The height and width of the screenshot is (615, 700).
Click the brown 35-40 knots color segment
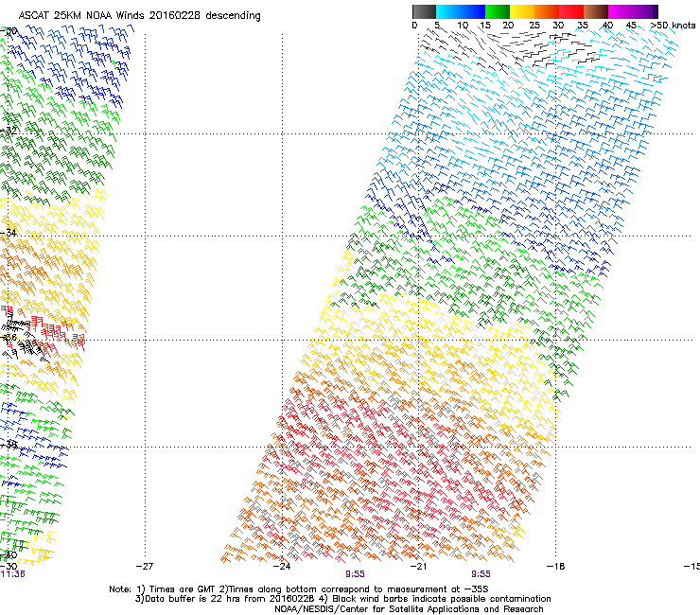click(x=596, y=11)
